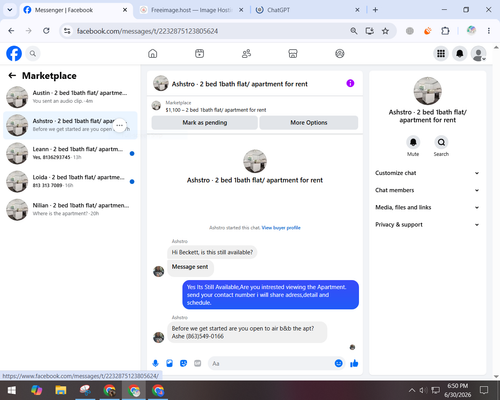This screenshot has height=400, width=500.
Task: Open the Windows Start menu
Action: [x=12, y=390]
